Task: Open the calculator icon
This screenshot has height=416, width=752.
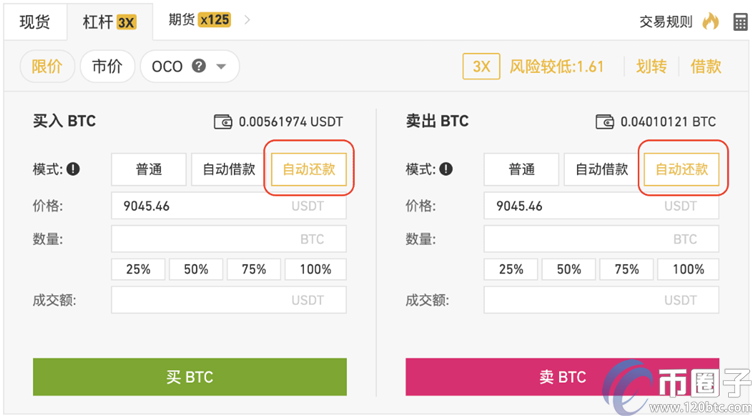Action: [738, 21]
